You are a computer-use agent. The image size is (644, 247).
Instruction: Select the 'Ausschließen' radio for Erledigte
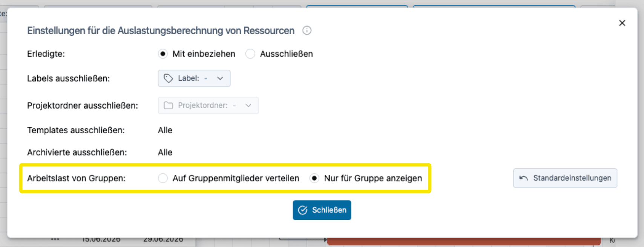pyautogui.click(x=250, y=54)
